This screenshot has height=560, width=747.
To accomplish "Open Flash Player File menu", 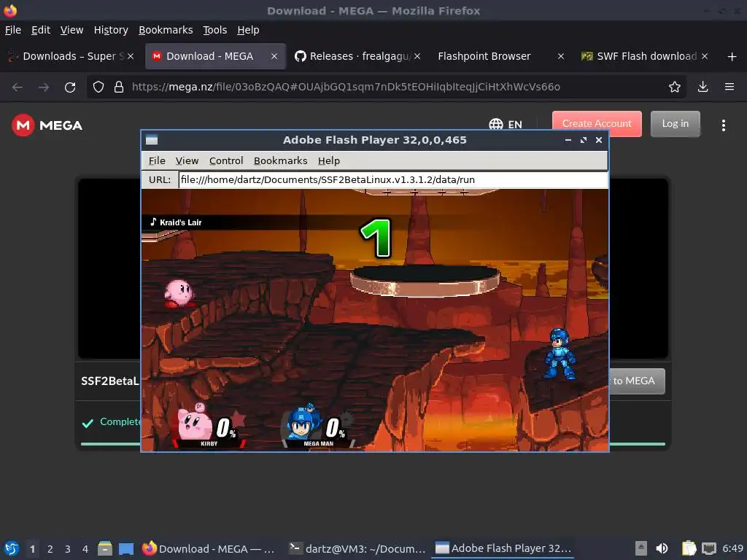I will tap(157, 161).
